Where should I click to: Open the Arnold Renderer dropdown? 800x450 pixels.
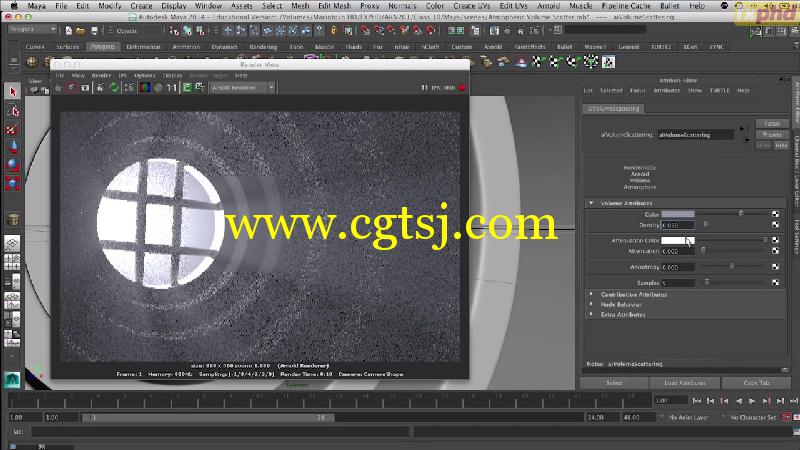tap(243, 88)
